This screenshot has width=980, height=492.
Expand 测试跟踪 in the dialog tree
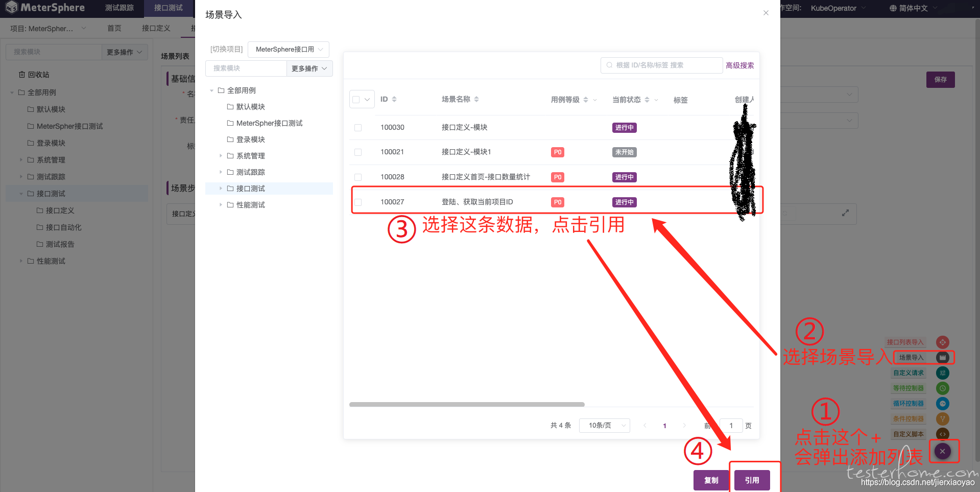click(221, 172)
